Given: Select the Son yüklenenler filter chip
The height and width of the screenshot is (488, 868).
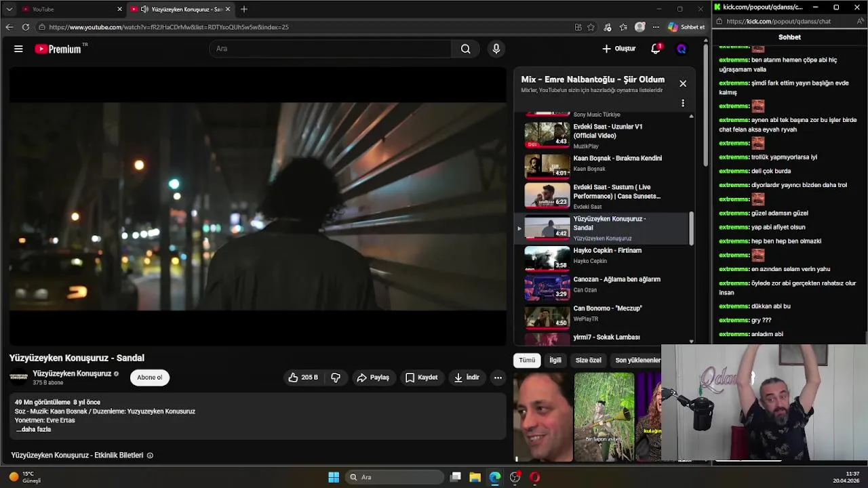Looking at the screenshot, I should point(637,360).
